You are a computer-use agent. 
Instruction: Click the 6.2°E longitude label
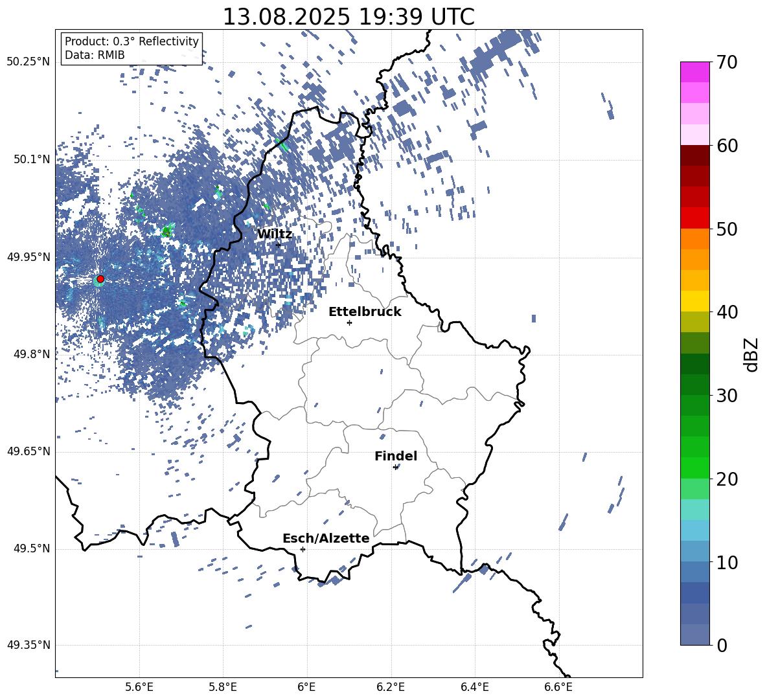(391, 687)
